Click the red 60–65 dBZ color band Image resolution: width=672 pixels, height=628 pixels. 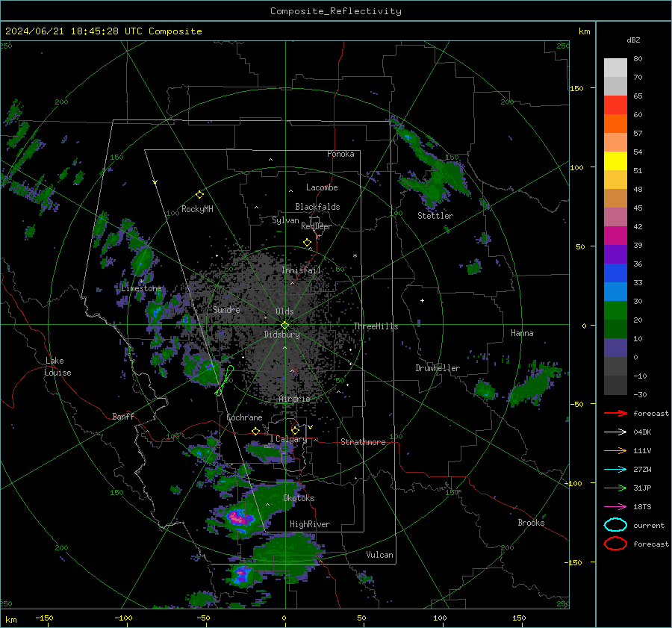coord(615,105)
